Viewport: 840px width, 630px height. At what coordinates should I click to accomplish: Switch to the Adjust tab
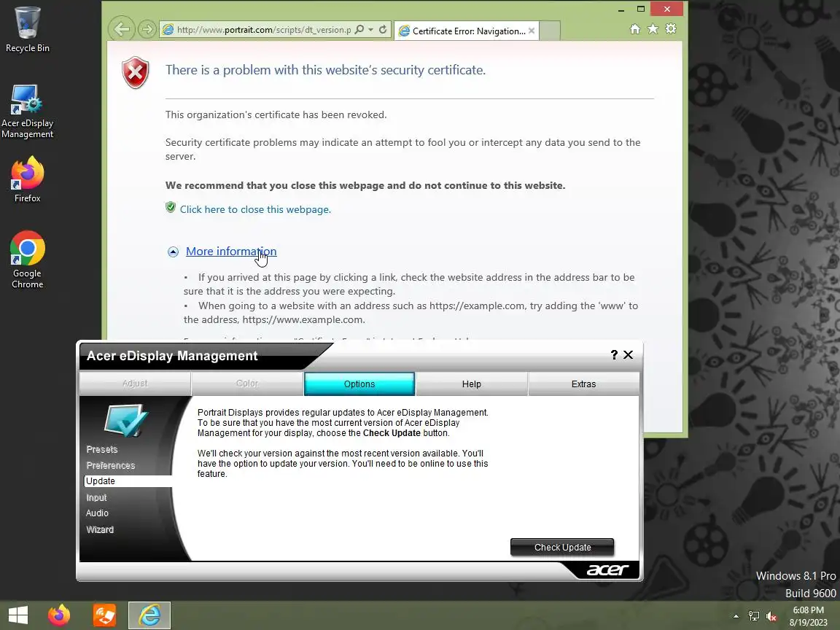[135, 384]
